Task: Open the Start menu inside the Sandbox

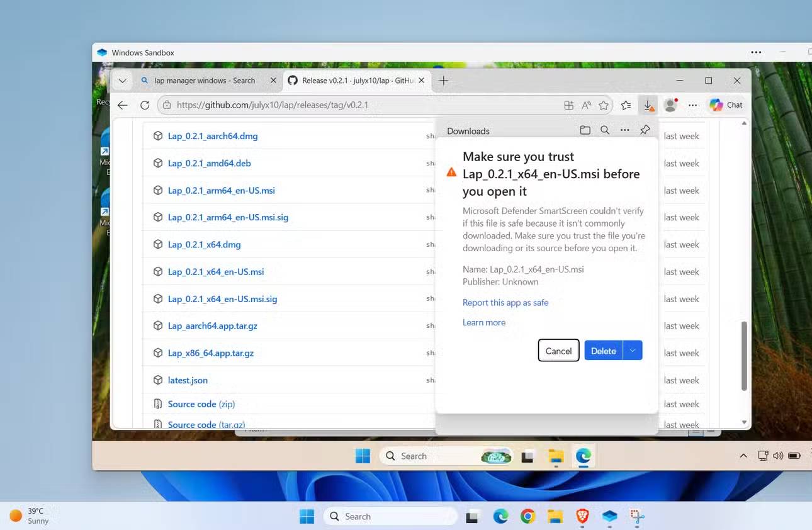Action: (363, 456)
